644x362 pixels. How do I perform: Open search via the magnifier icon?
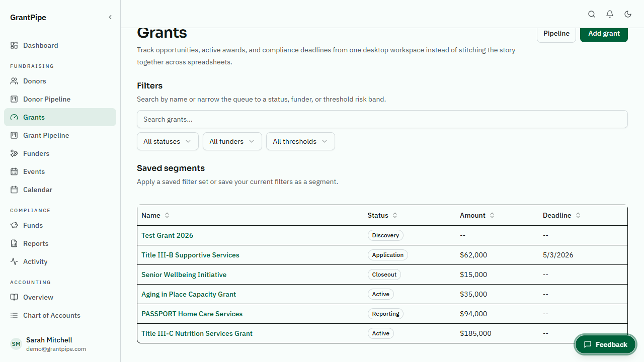(592, 14)
